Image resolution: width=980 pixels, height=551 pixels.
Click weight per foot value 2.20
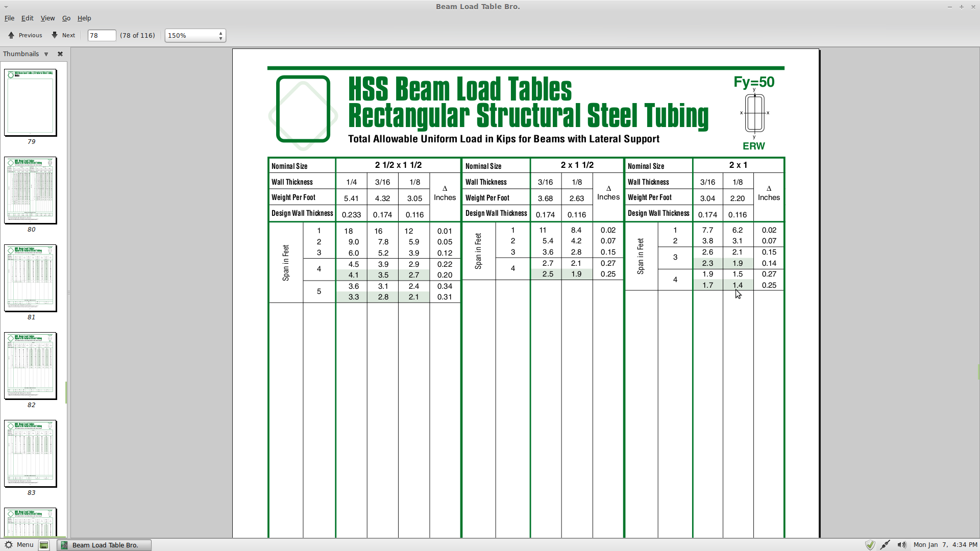[x=738, y=198]
